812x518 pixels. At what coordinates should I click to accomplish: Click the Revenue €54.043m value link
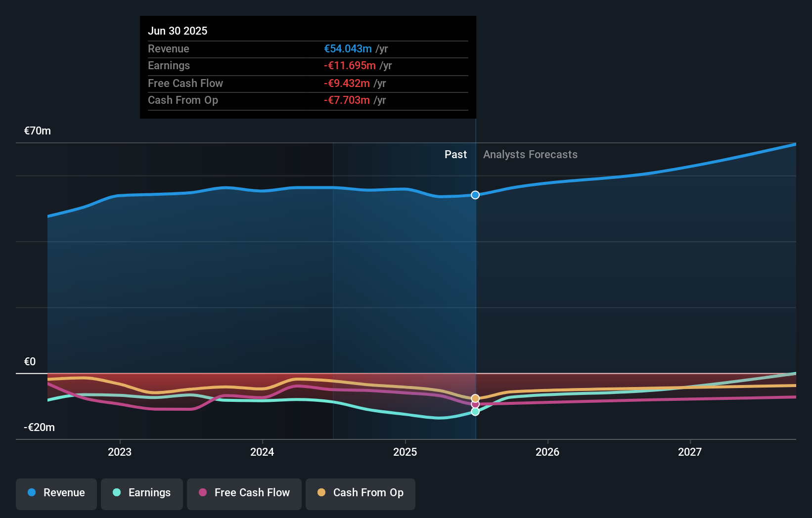click(347, 48)
